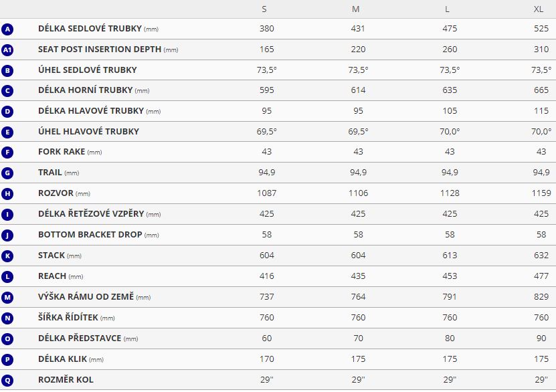Screen dimensions: 556x392
Task: Click the Q icon beside ROZMĚR KOL
Action: tap(7, 381)
